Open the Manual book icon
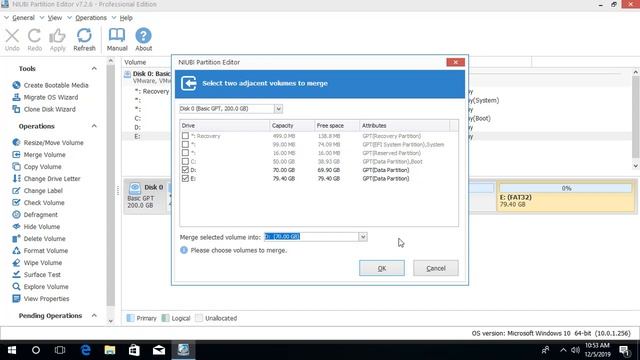The height and width of the screenshot is (360, 640). point(117,36)
